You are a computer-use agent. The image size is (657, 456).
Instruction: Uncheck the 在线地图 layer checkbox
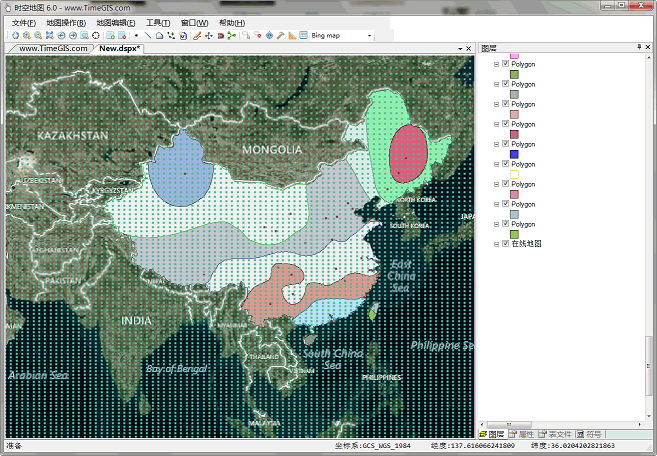(x=506, y=244)
